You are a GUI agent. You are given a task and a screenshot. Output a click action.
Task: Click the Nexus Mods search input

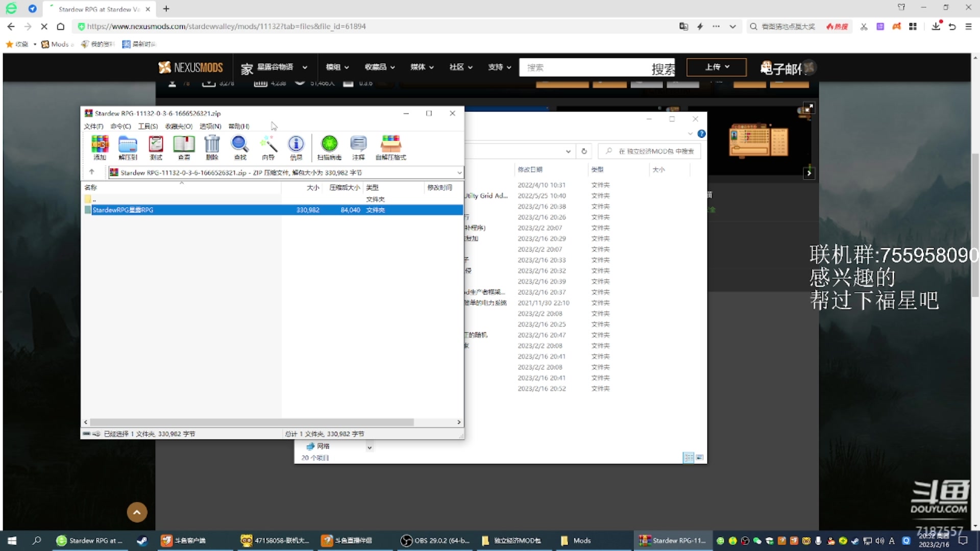click(584, 67)
